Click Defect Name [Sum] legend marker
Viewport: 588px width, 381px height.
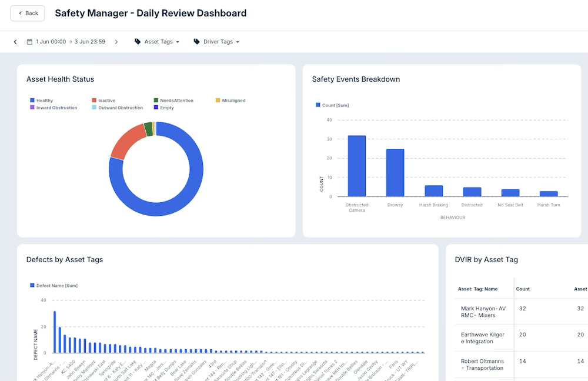pos(32,286)
